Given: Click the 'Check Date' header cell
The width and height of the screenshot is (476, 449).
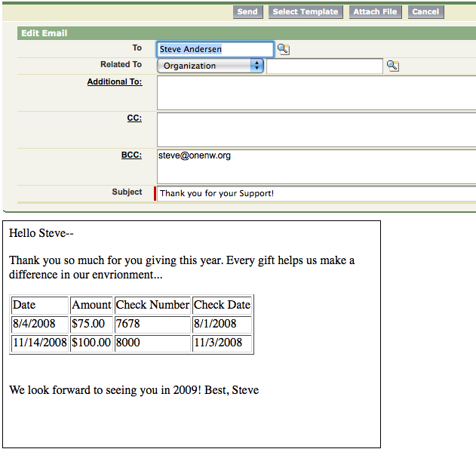Looking at the screenshot, I should point(222,305).
